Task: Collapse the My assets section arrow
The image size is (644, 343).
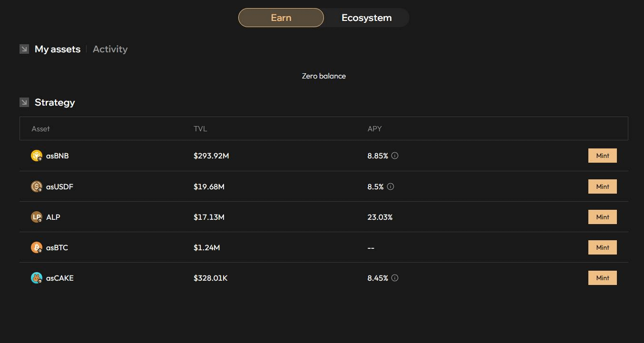Action: point(24,49)
